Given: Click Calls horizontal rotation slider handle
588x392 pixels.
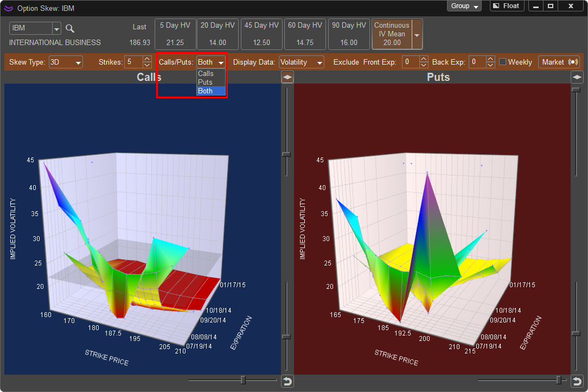Looking at the screenshot, I should (243, 380).
